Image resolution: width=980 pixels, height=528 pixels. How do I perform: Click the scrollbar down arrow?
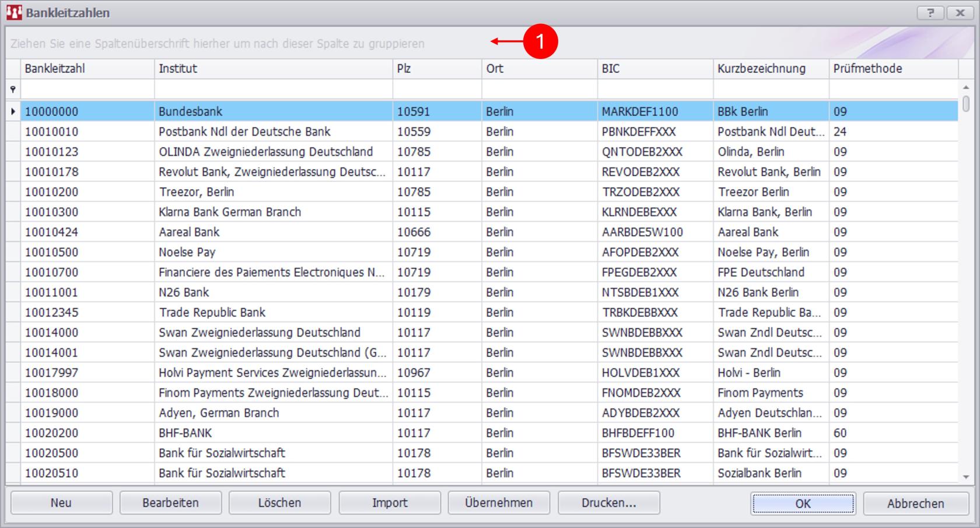(x=966, y=477)
